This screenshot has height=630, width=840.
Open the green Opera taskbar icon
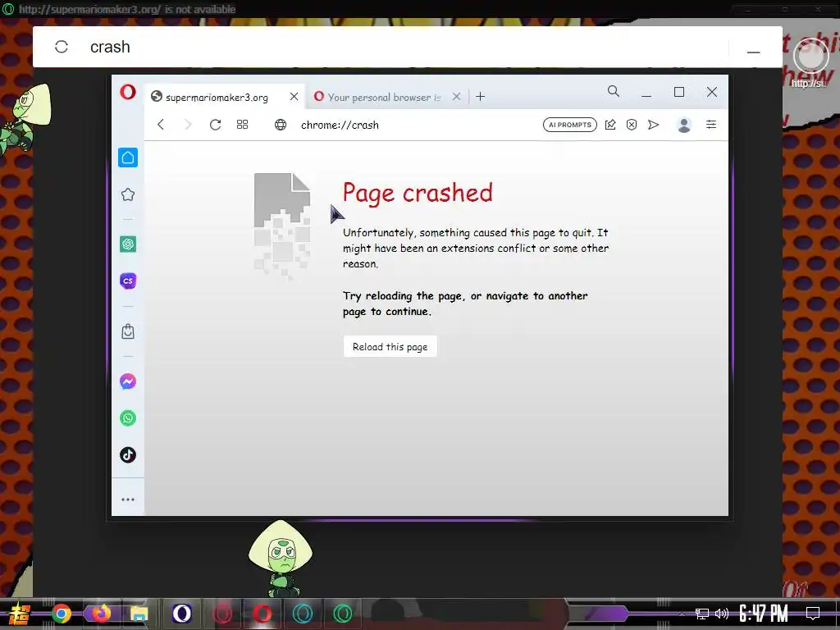(x=342, y=613)
